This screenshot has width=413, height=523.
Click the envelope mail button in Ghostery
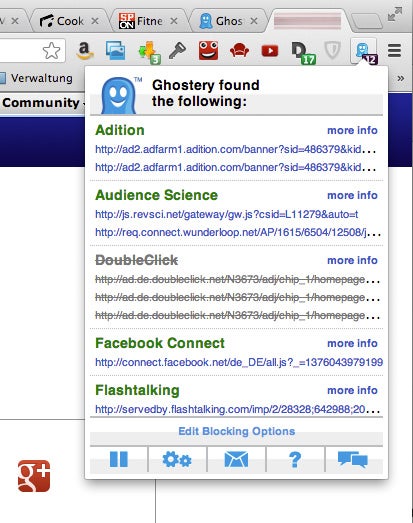pyautogui.click(x=236, y=459)
